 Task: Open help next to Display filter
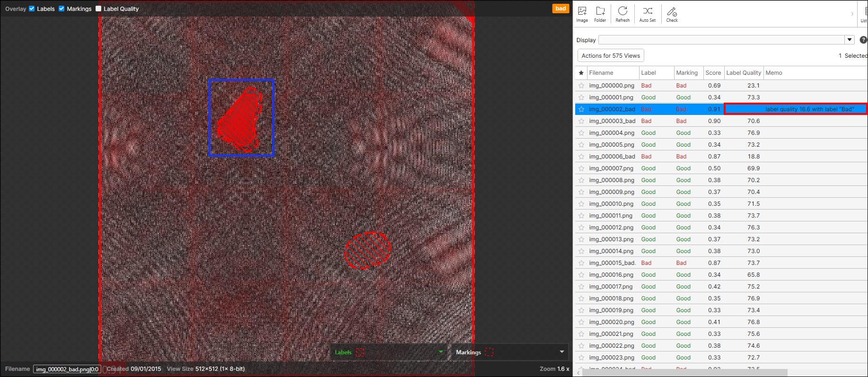coord(863,40)
